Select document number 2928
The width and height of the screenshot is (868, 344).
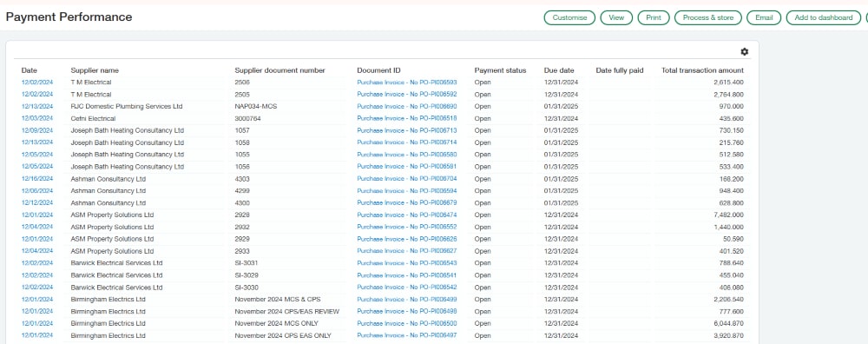242,215
